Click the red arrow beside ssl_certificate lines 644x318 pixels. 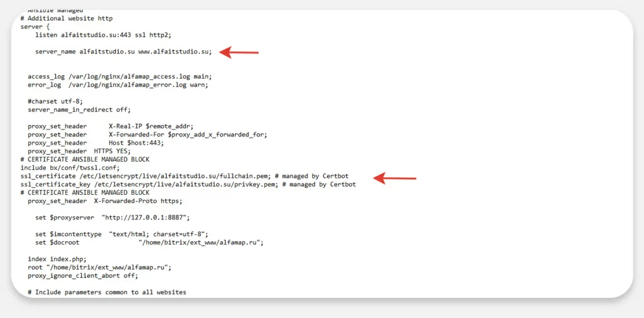(395, 178)
